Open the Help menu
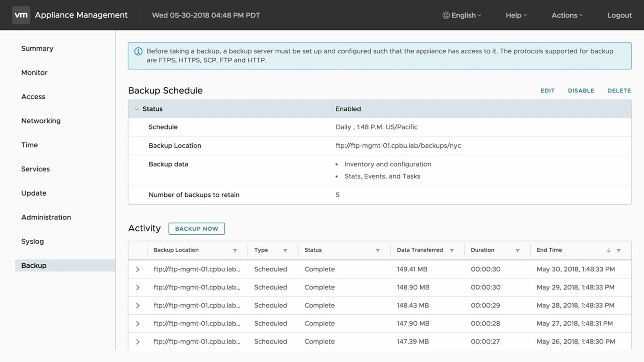This screenshot has width=644, height=362. coord(516,15)
